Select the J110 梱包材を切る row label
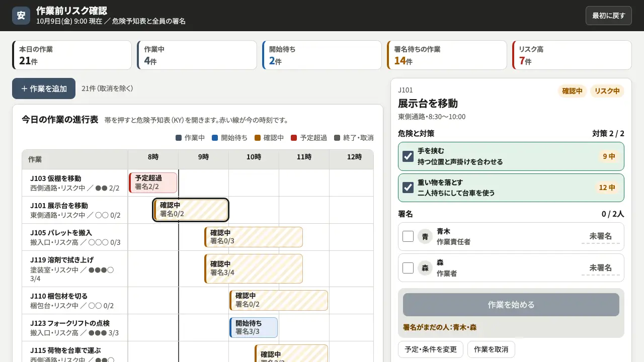Image resolution: width=644 pixels, height=362 pixels. [75, 301]
